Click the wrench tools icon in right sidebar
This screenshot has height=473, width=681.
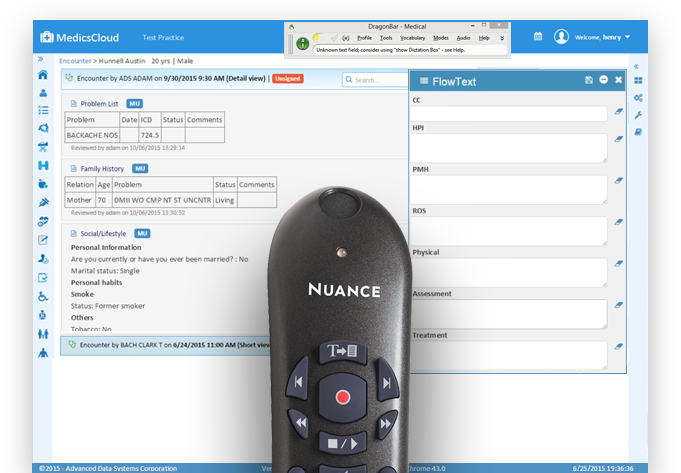(x=638, y=115)
